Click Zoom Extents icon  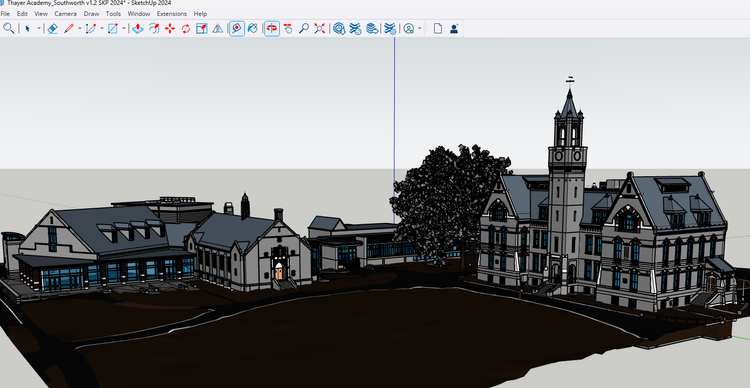coord(320,29)
